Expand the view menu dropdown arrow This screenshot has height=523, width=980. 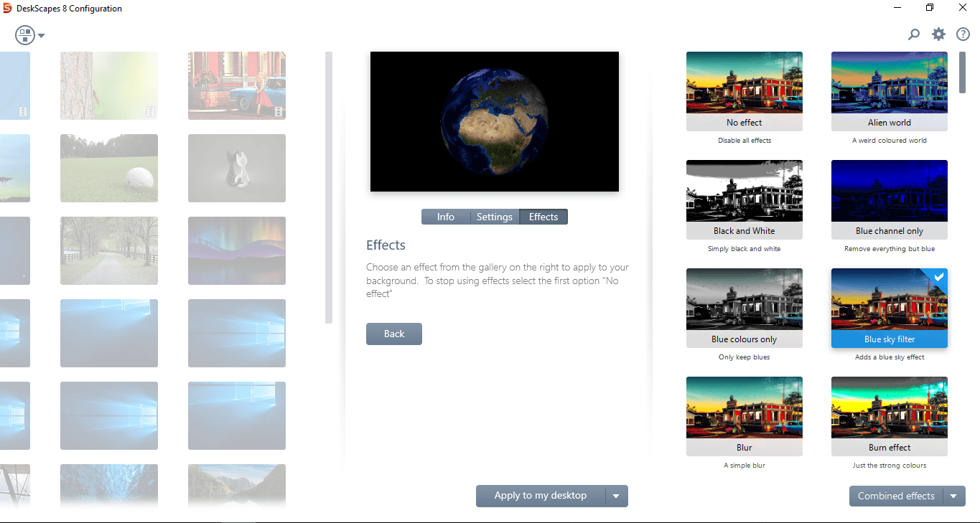tap(42, 36)
